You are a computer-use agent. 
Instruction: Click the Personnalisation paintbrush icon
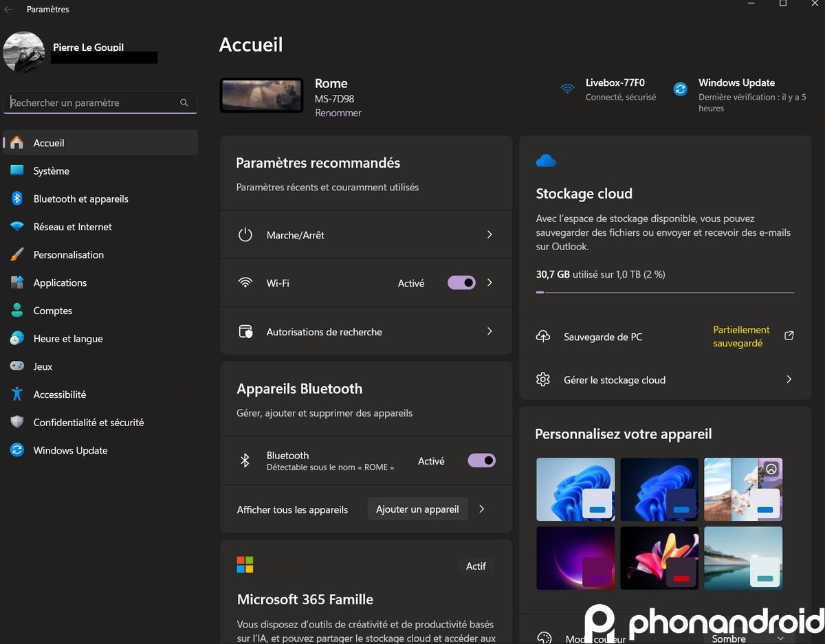click(17, 254)
